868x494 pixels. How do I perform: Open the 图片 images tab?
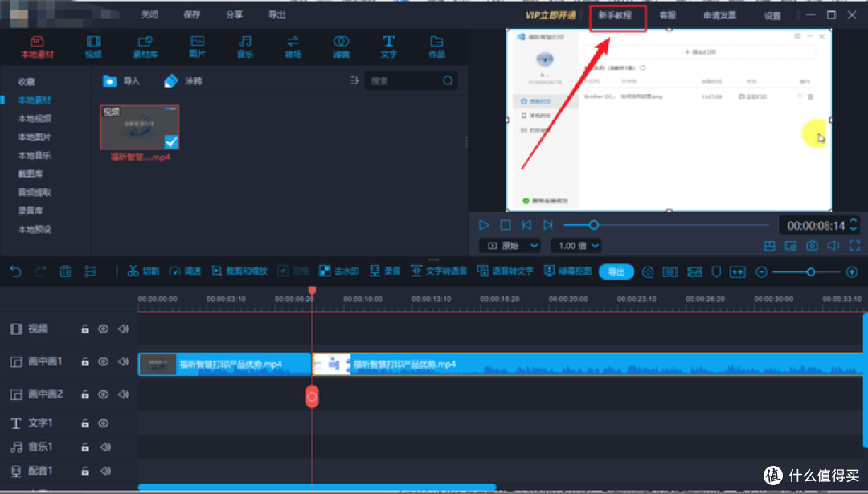click(197, 47)
